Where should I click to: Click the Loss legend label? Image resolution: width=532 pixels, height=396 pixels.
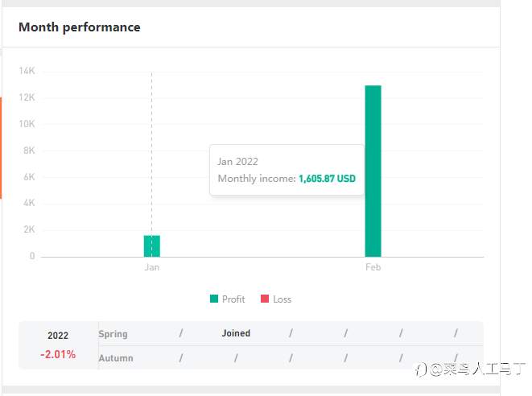tap(282, 299)
